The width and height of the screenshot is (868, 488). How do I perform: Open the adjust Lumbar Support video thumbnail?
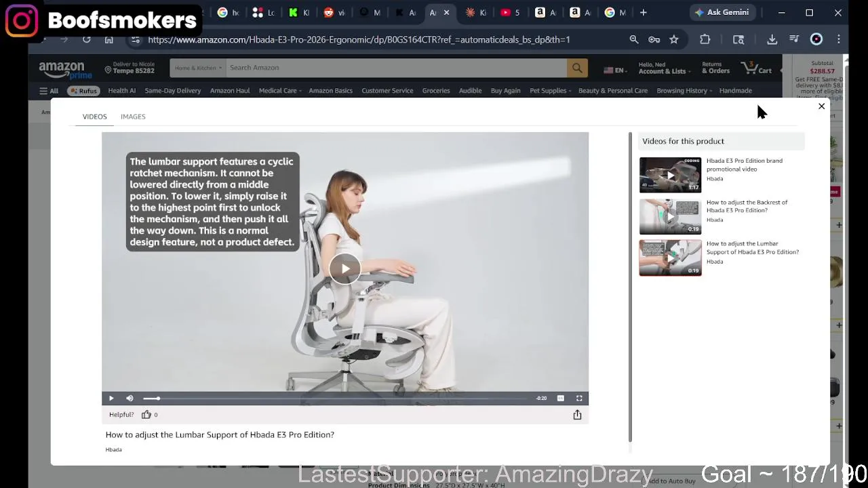point(670,258)
